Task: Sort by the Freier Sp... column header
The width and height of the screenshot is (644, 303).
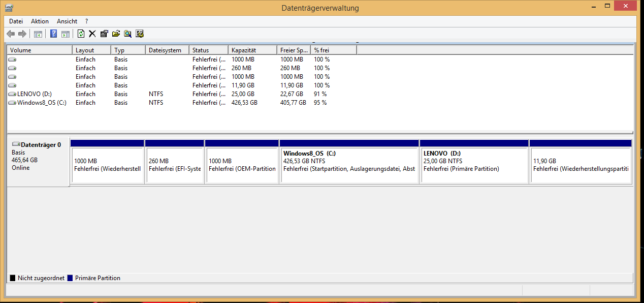Action: click(294, 50)
